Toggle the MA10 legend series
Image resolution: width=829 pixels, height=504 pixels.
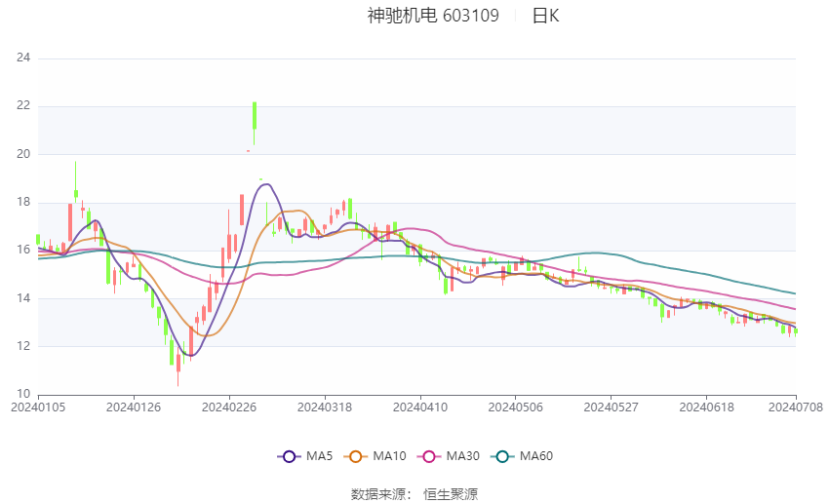(x=375, y=456)
